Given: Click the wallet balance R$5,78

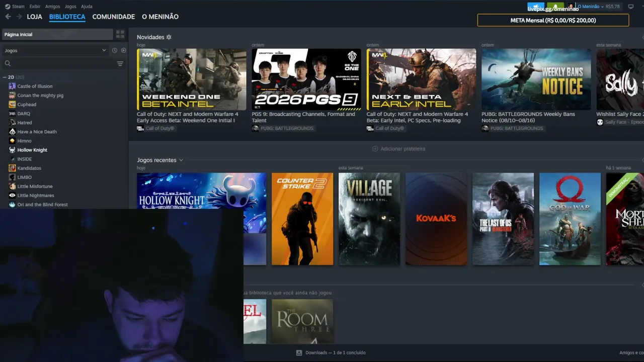Looking at the screenshot, I should [x=613, y=7].
